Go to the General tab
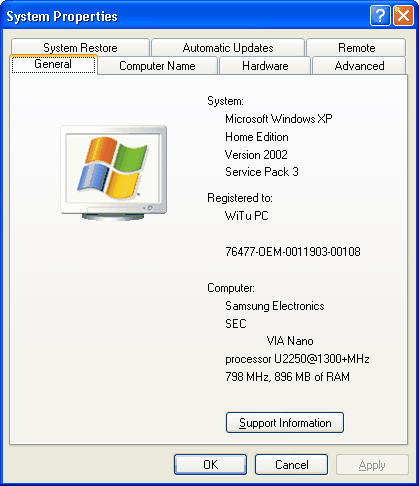Image resolution: width=419 pixels, height=486 pixels. (53, 64)
